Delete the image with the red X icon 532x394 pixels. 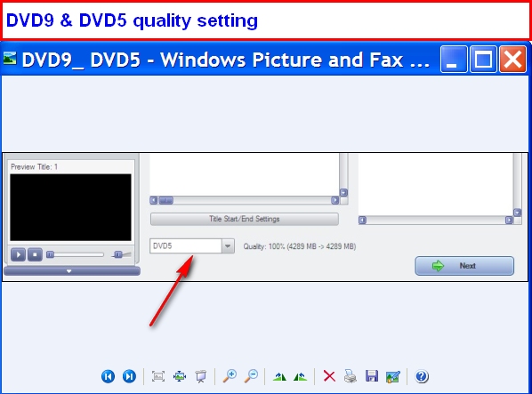(329, 376)
